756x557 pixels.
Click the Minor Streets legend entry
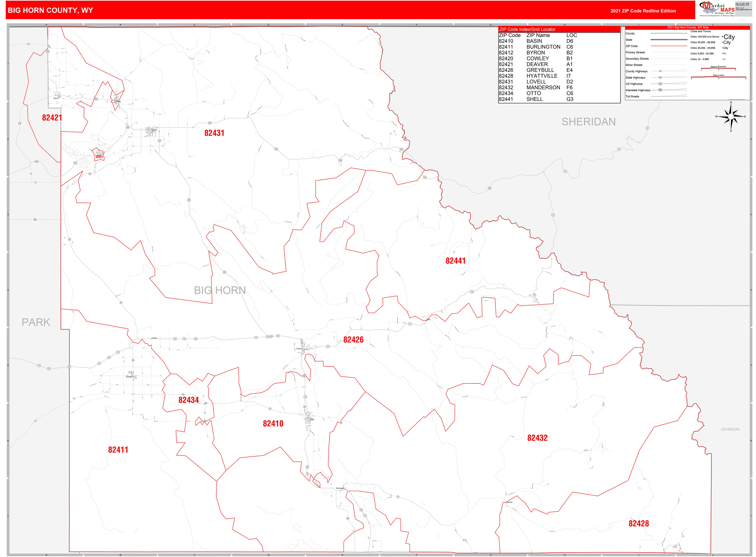pyautogui.click(x=634, y=65)
